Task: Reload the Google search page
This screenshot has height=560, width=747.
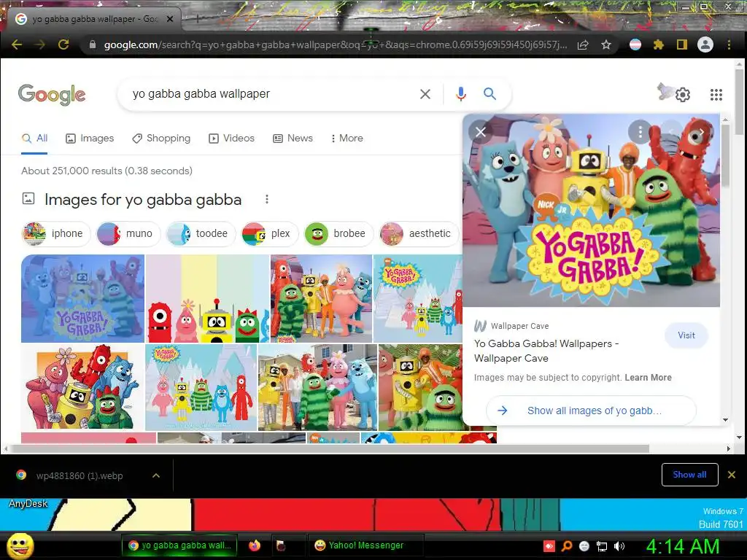Action: pyautogui.click(x=63, y=44)
